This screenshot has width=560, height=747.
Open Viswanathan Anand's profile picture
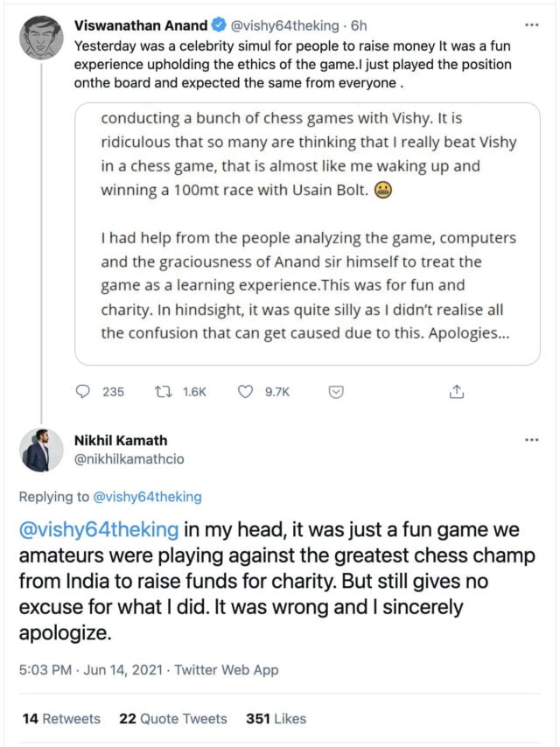[41, 37]
